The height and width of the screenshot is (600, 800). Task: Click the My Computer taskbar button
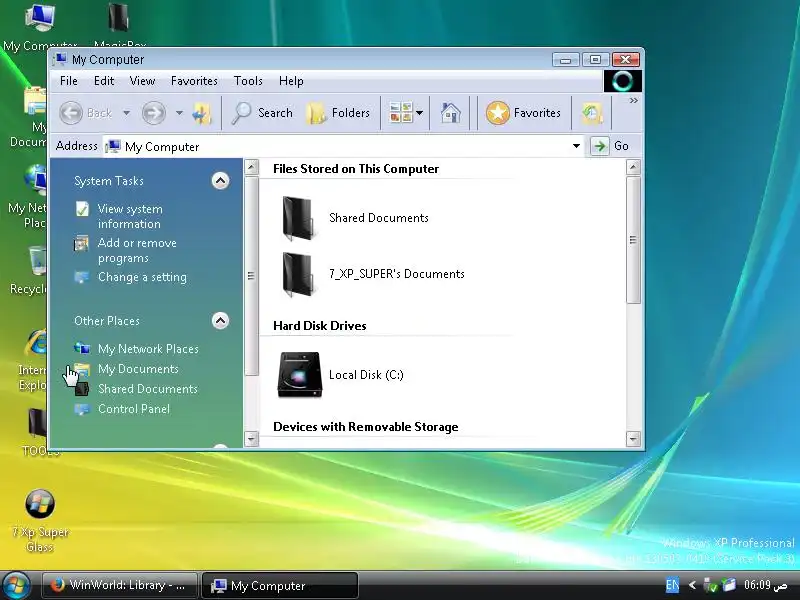(x=280, y=586)
